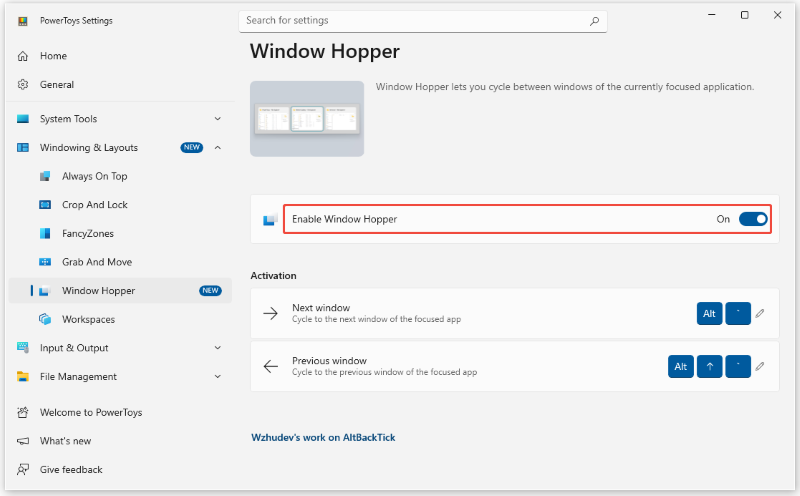Expand the System Tools chevron

(218, 119)
